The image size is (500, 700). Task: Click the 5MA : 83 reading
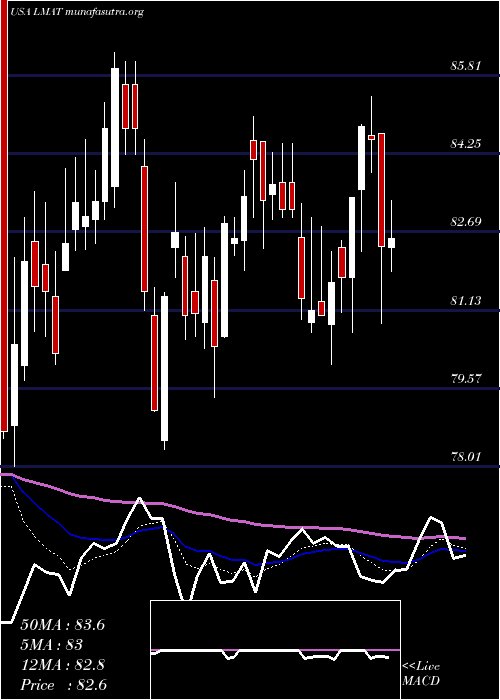pyautogui.click(x=52, y=645)
